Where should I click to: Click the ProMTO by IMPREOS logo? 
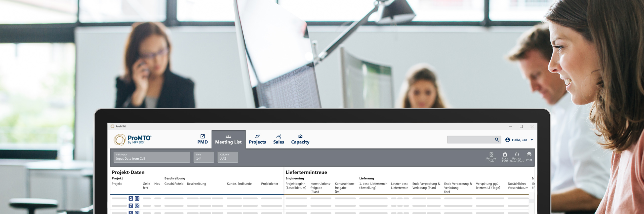coord(133,139)
